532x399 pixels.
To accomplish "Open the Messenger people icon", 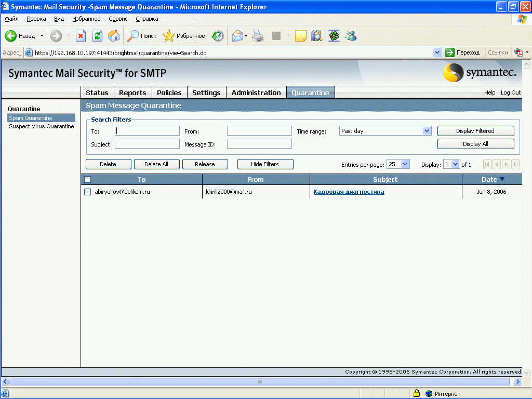I will pyautogui.click(x=351, y=36).
